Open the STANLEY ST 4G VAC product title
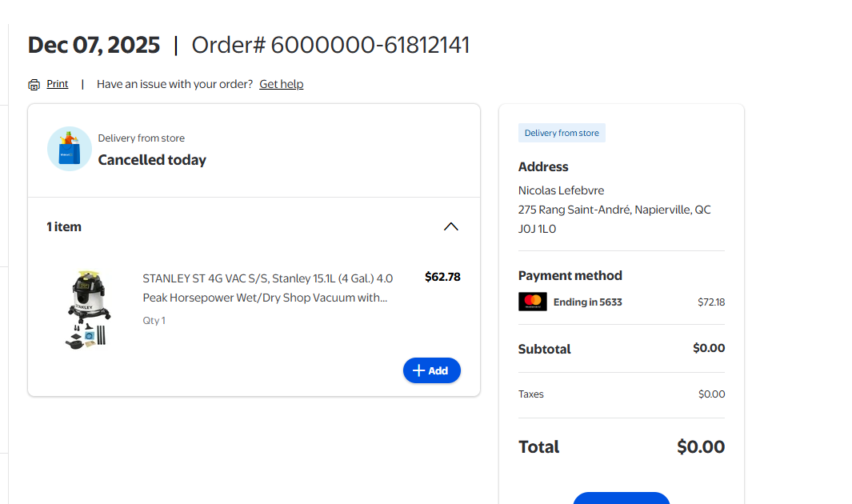 pos(267,288)
